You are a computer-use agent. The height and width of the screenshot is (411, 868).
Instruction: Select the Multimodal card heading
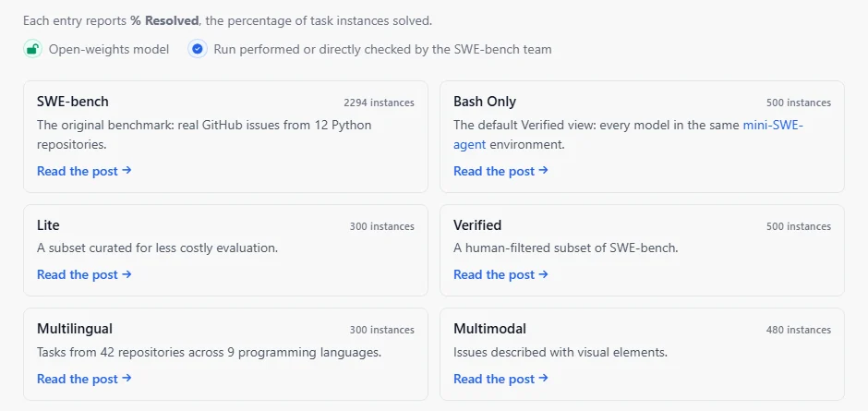point(489,329)
